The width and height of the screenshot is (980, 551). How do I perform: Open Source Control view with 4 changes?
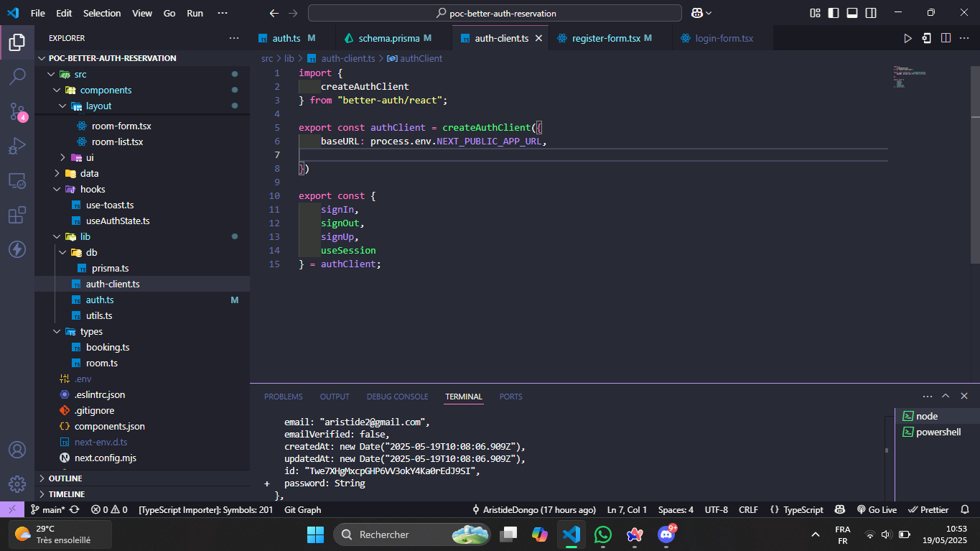pyautogui.click(x=17, y=111)
